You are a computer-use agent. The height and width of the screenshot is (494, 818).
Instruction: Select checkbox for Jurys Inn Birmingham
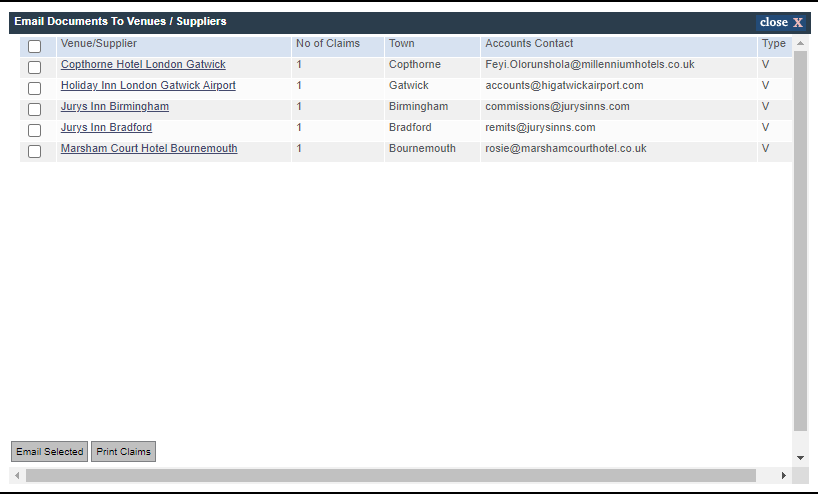pos(34,109)
